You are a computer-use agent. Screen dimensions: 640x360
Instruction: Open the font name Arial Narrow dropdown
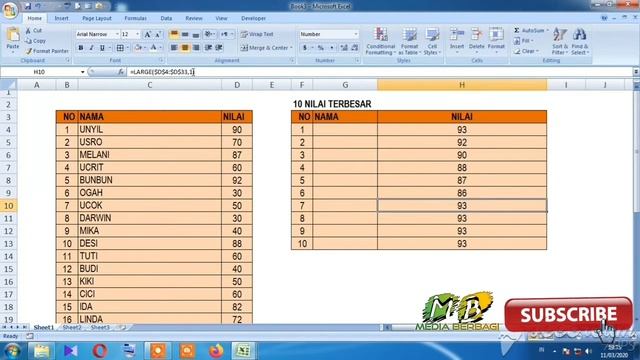pos(118,34)
